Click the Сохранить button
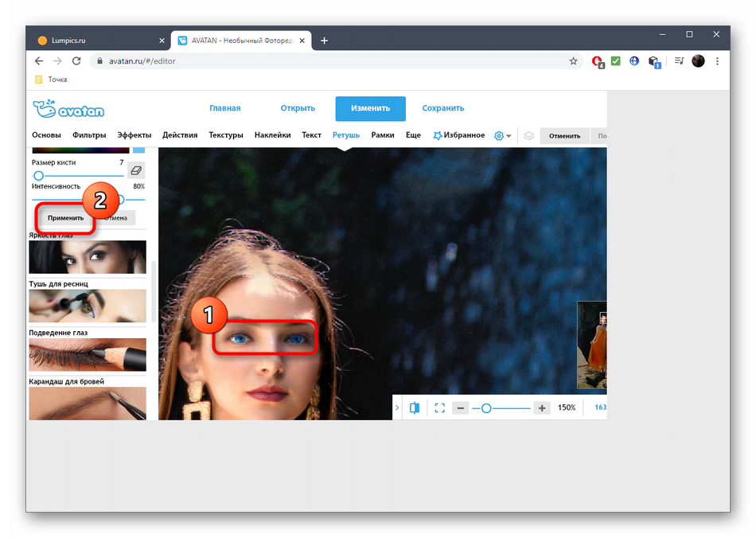The width and height of the screenshot is (756, 538). pyautogui.click(x=442, y=108)
